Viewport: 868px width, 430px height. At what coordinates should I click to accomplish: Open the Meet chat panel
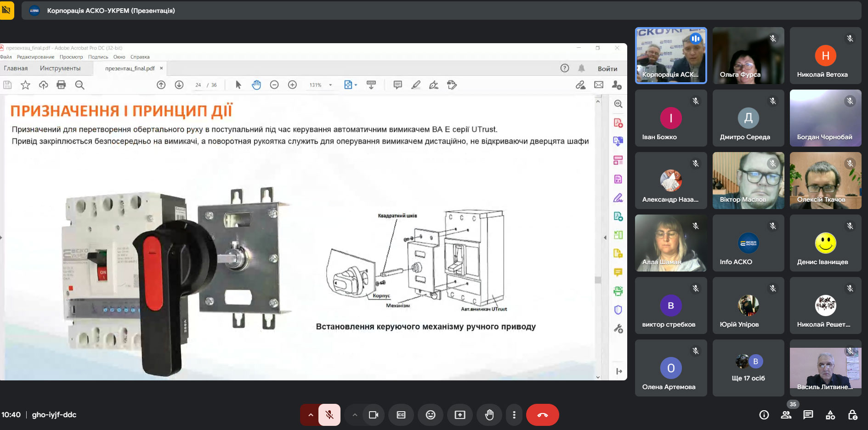[x=808, y=415]
